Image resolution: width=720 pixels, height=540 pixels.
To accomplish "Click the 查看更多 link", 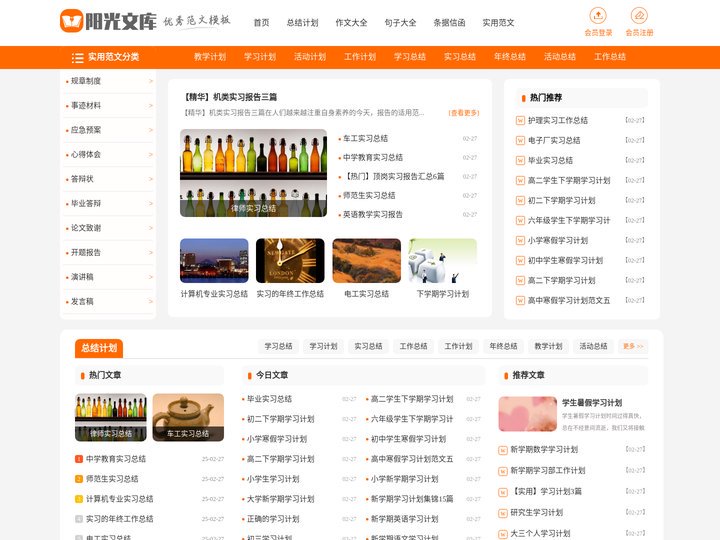I will 464,113.
